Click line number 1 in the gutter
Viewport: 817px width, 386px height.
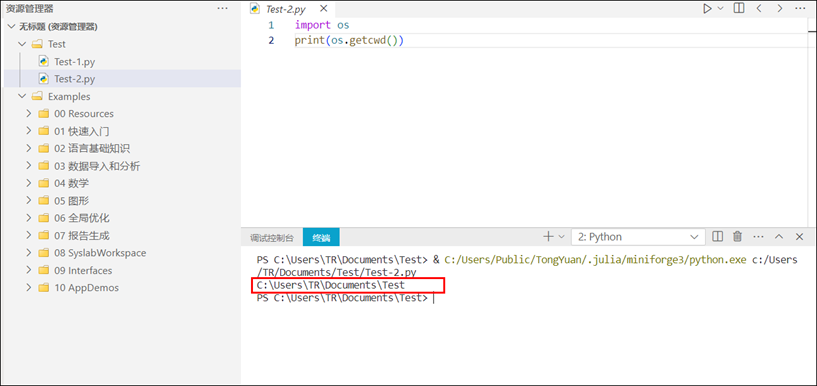pyautogui.click(x=271, y=24)
